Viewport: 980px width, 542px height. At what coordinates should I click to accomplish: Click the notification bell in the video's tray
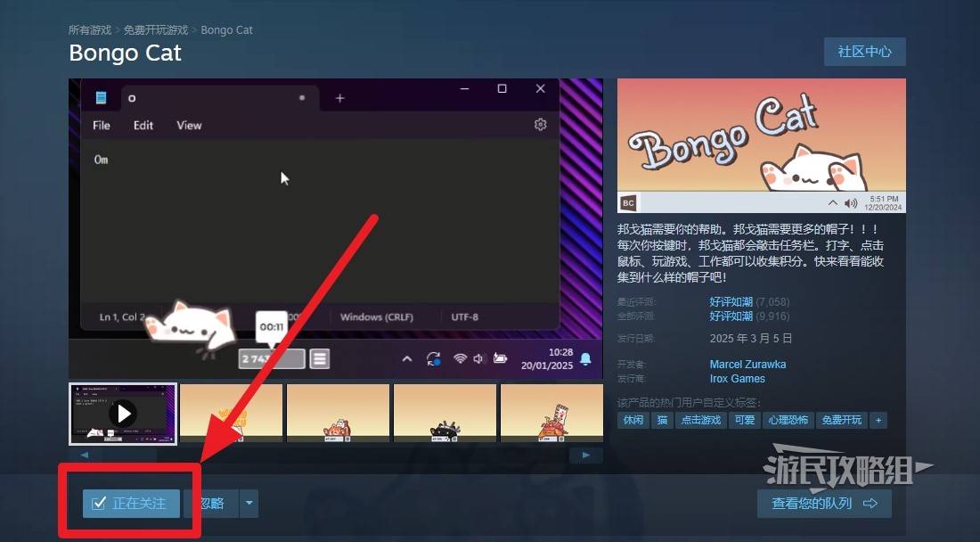coord(585,359)
